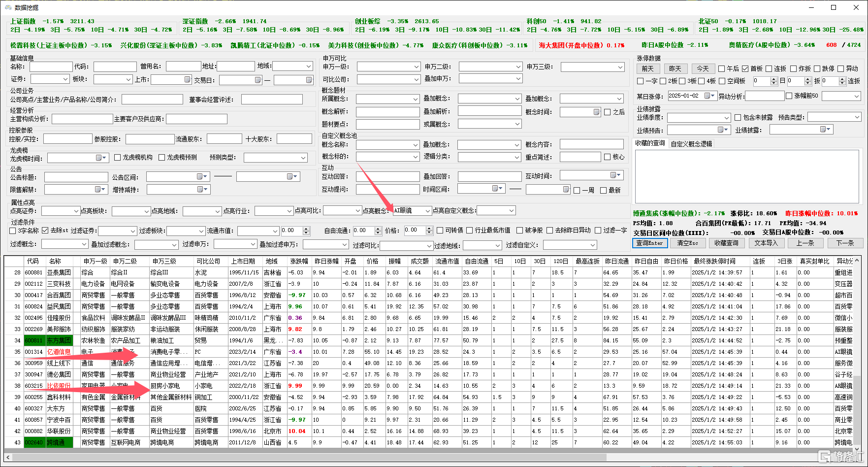Open the 互动时间 calendar picker
Image resolution: width=868 pixels, height=467 pixels.
point(616,175)
